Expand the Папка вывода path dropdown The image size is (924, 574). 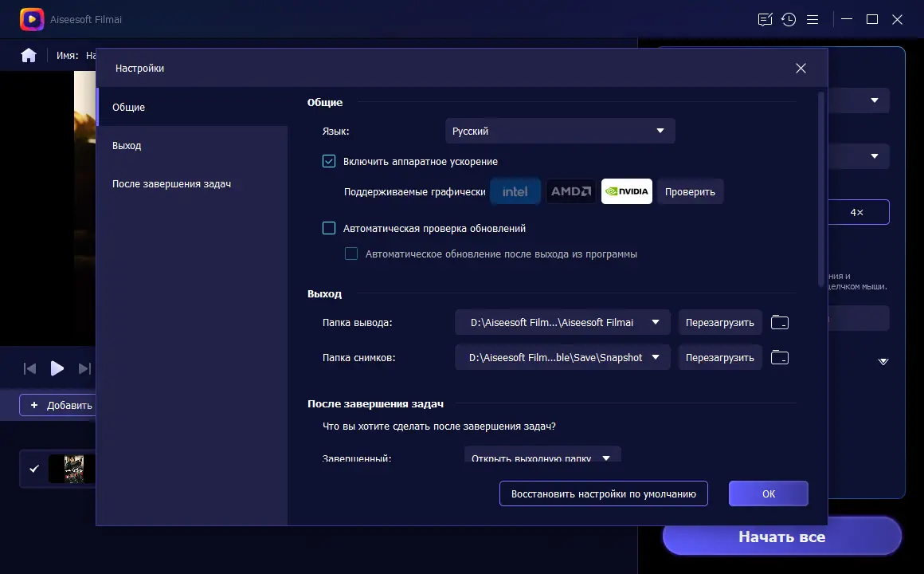[562, 323]
